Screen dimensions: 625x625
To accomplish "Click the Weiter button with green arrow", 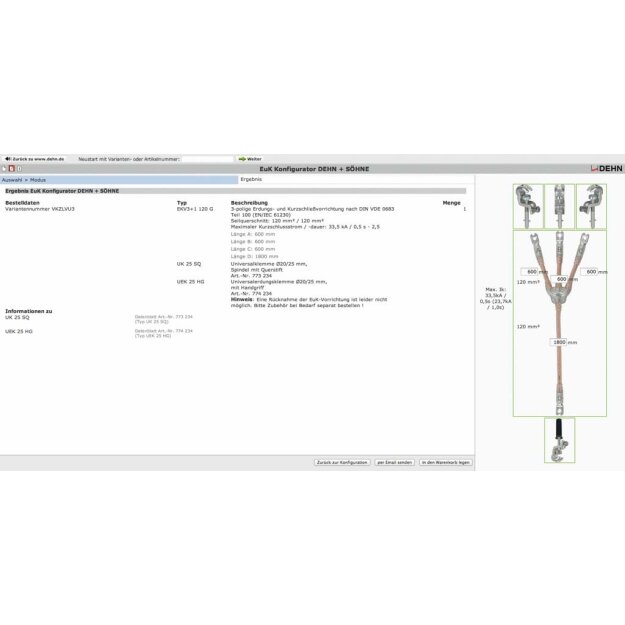I will (x=250, y=159).
